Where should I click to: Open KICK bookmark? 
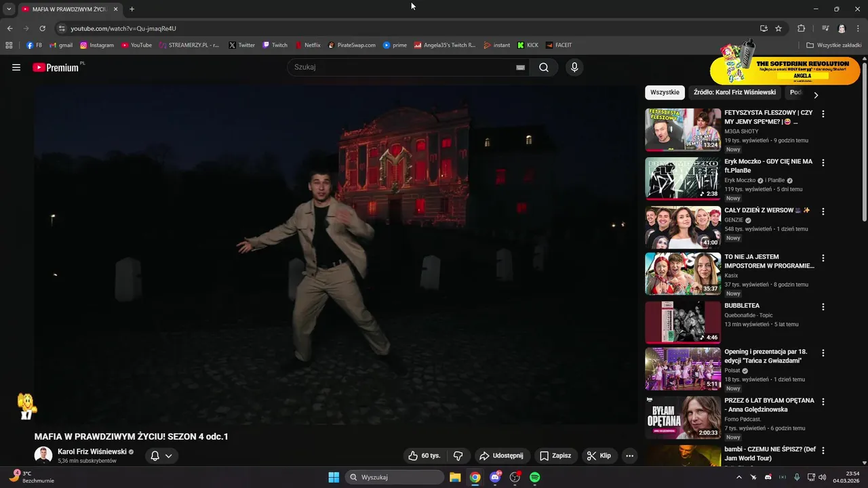pyautogui.click(x=528, y=45)
